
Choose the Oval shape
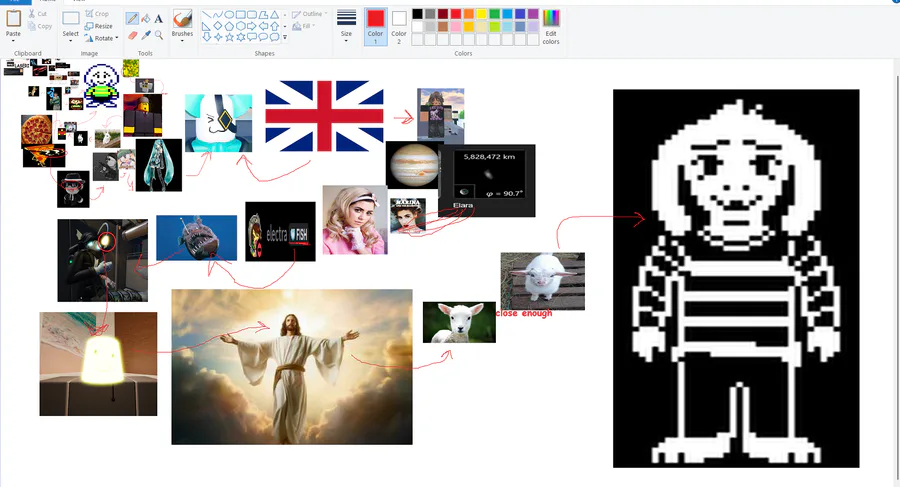tap(229, 14)
